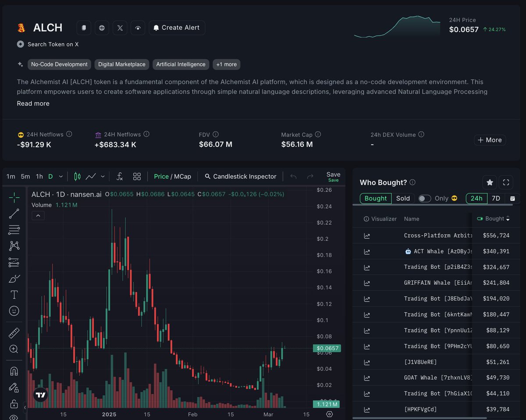Select the text annotation tool
The image size is (526, 420).
[x=14, y=295]
